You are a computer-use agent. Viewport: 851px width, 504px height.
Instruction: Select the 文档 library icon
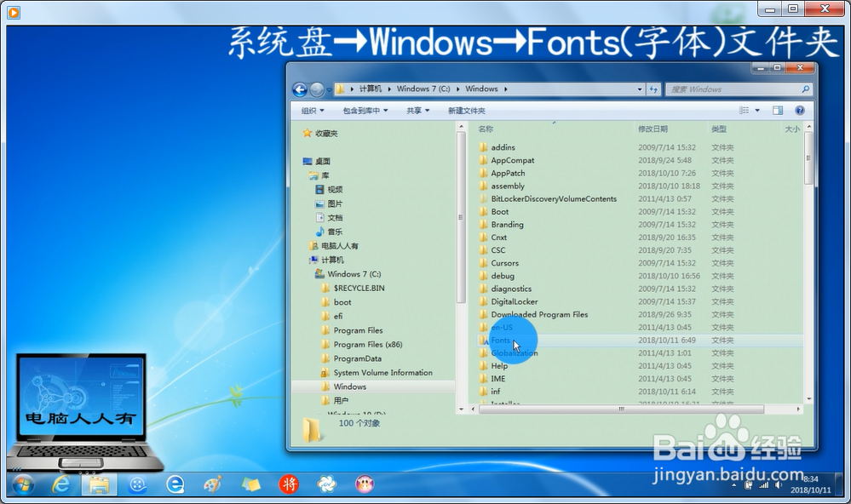tap(320, 218)
